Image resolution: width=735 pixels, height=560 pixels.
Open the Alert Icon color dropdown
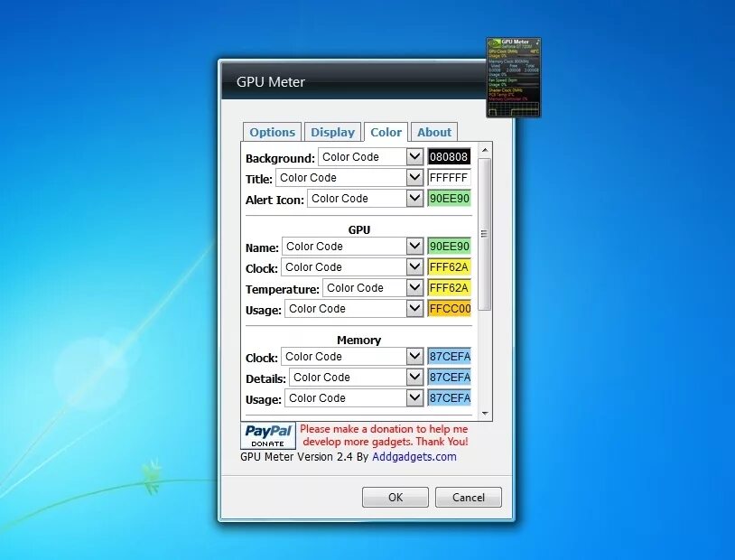365,199
